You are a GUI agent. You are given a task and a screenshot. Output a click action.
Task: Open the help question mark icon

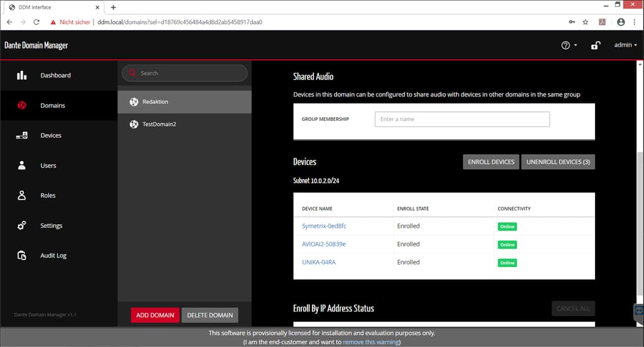[565, 45]
